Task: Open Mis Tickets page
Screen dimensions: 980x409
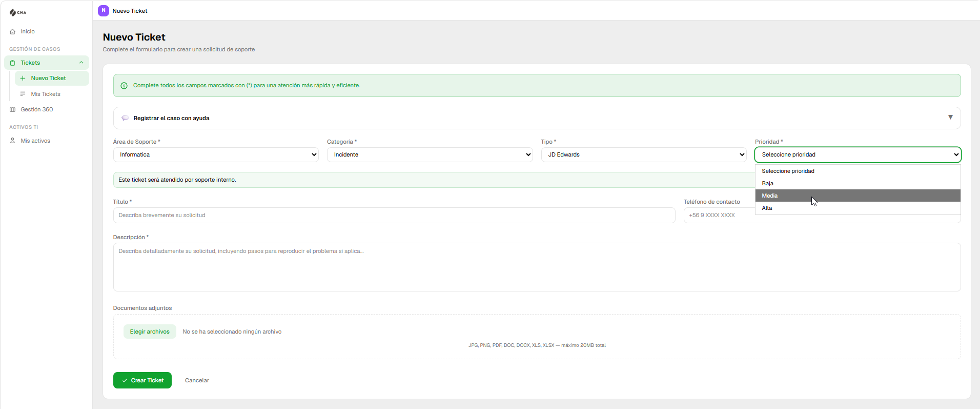Action: click(x=46, y=94)
